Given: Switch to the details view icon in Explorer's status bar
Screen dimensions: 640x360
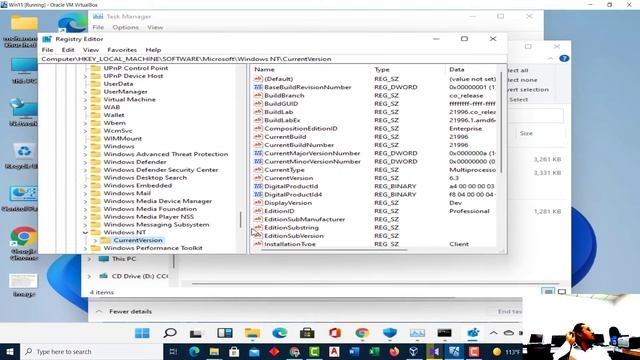Looking at the screenshot, I should pyautogui.click(x=548, y=292).
